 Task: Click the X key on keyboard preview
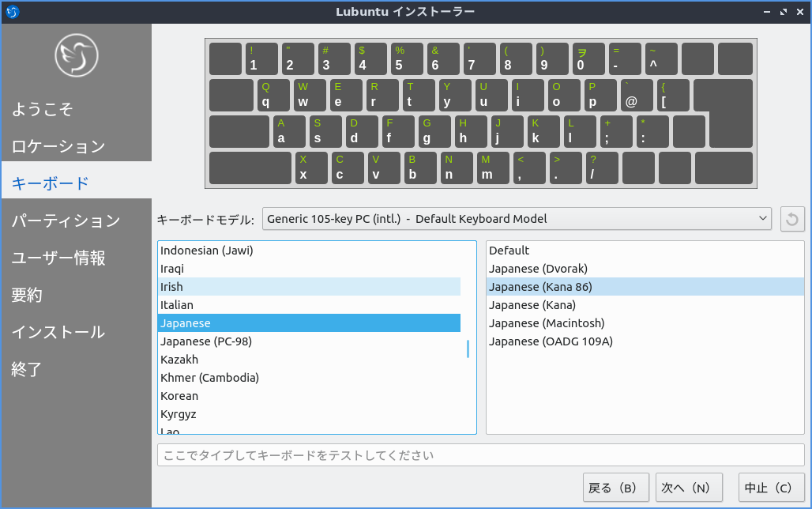[x=311, y=168]
